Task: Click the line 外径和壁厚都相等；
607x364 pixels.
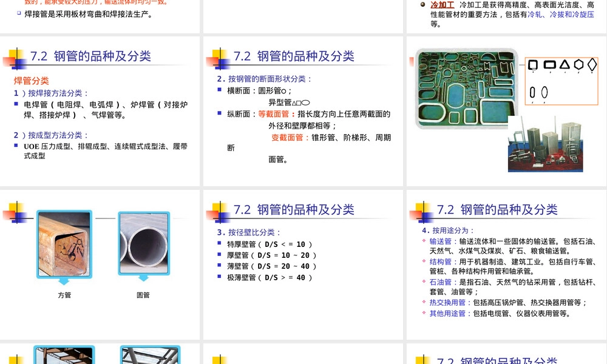Action: 303,126
